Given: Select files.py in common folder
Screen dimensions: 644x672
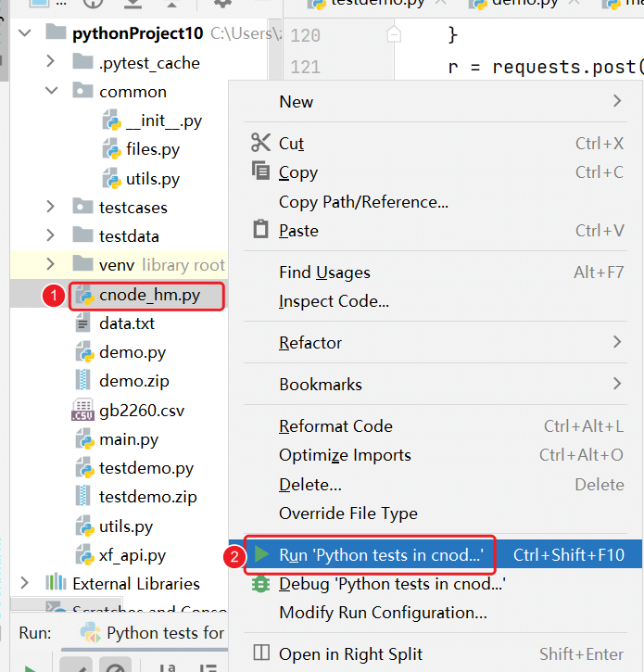Looking at the screenshot, I should click(153, 149).
